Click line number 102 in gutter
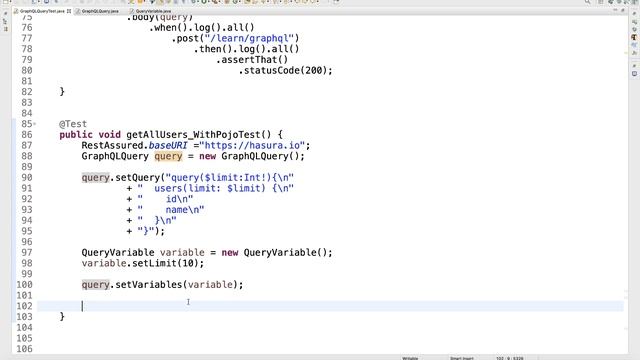 coord(24,306)
